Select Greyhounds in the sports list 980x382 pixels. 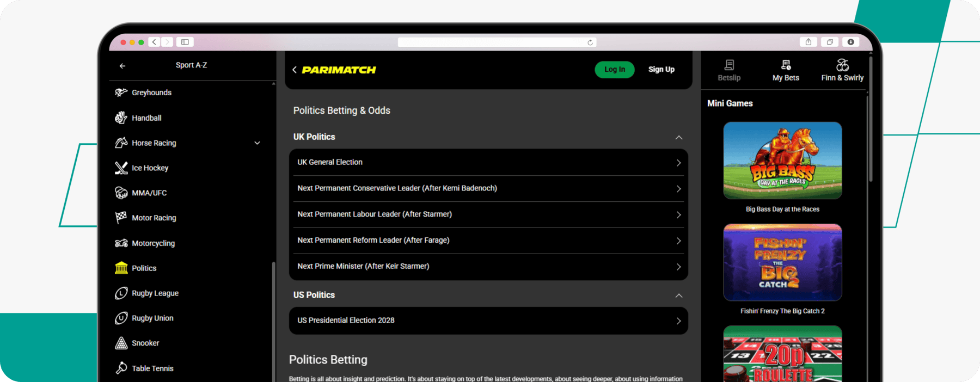coord(151,93)
